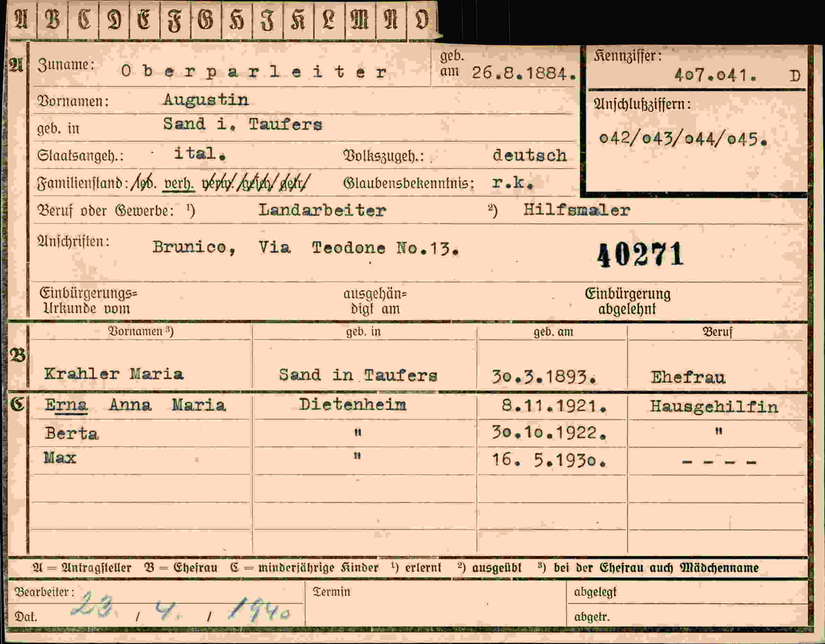Screen dimensions: 825x644
Task: Select the letter D index tab at top
Action: pos(114,20)
